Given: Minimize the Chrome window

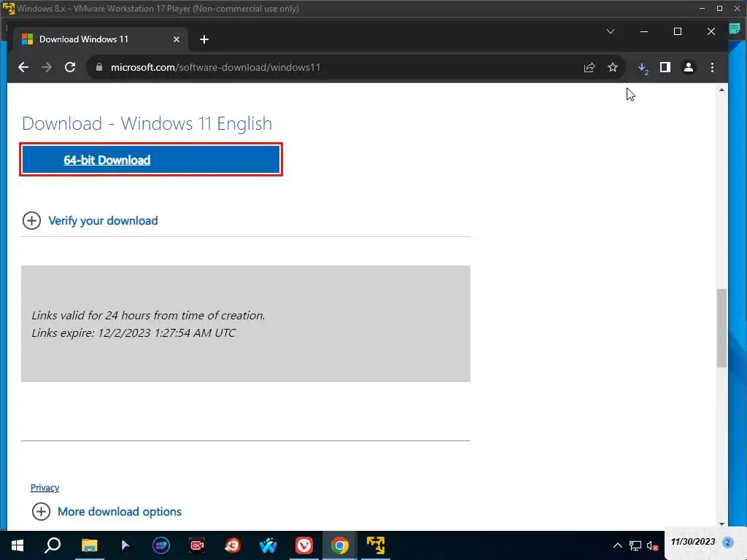Looking at the screenshot, I should pyautogui.click(x=644, y=31).
